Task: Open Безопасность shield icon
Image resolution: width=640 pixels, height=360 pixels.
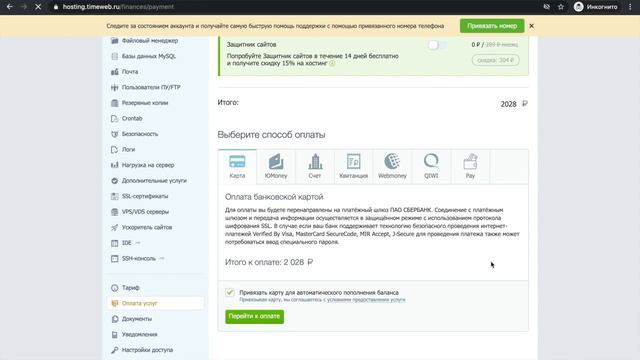Action: [x=115, y=134]
